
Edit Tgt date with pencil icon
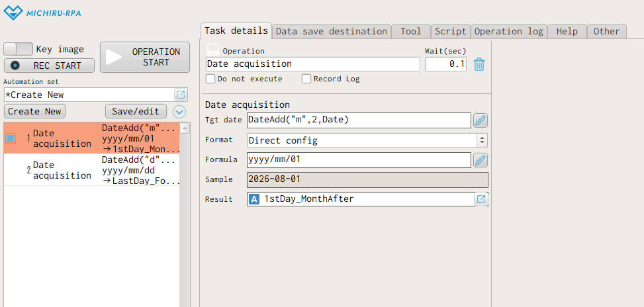pos(481,120)
